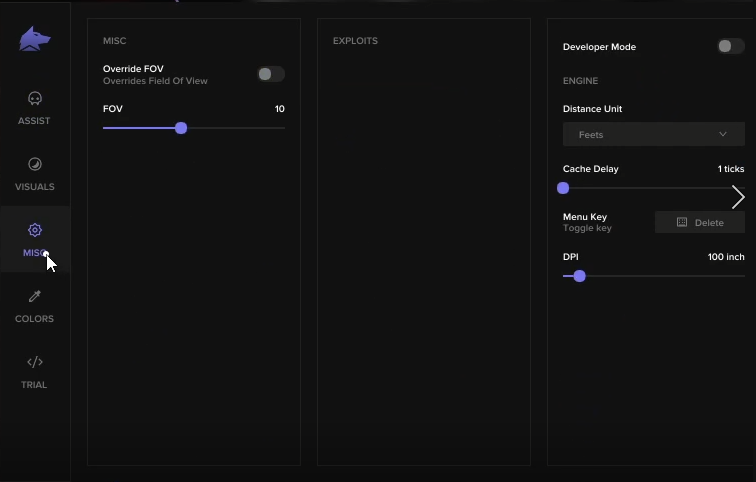Click the Cache Delay value 1 ticks
The height and width of the screenshot is (482, 756).
pos(731,169)
